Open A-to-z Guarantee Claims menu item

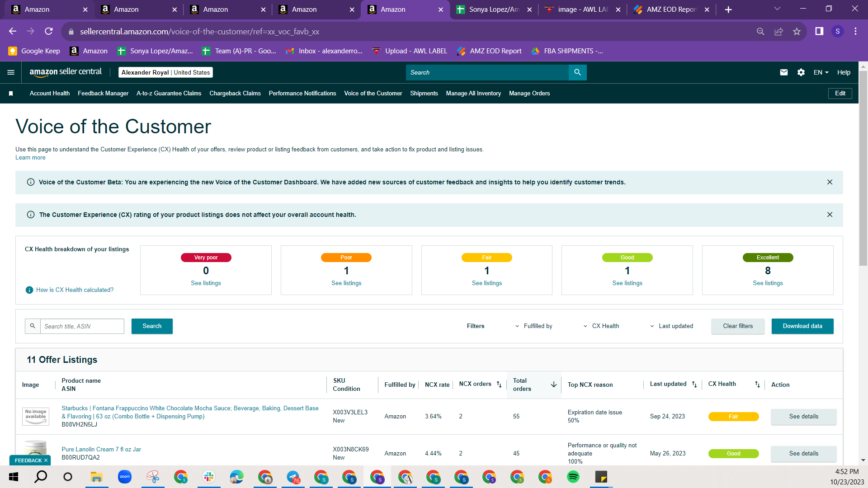[169, 94]
